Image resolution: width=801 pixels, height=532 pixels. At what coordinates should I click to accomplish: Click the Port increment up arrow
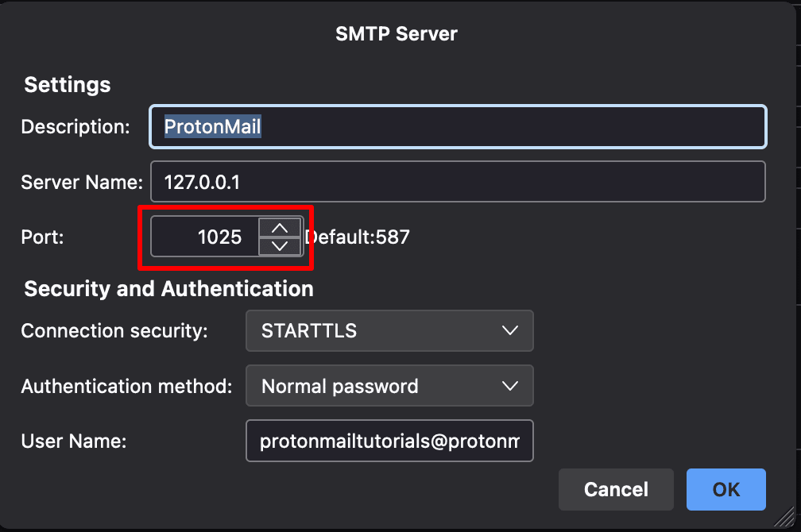tap(280, 227)
